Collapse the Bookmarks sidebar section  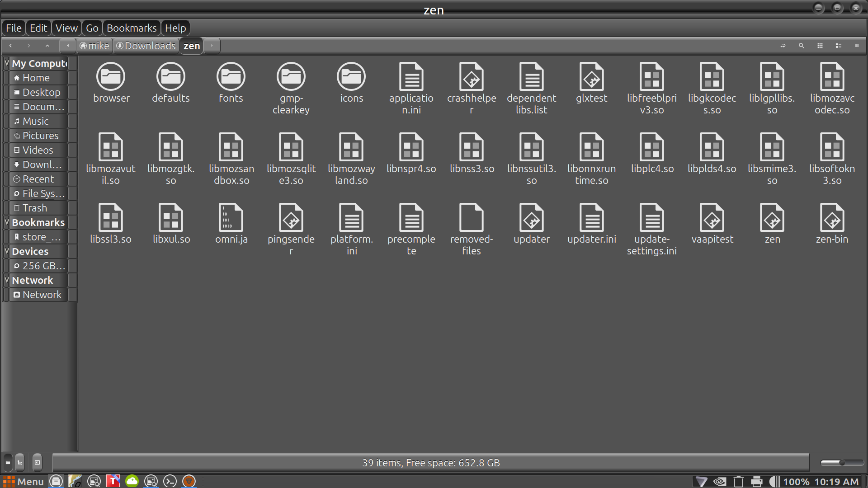coord(7,222)
